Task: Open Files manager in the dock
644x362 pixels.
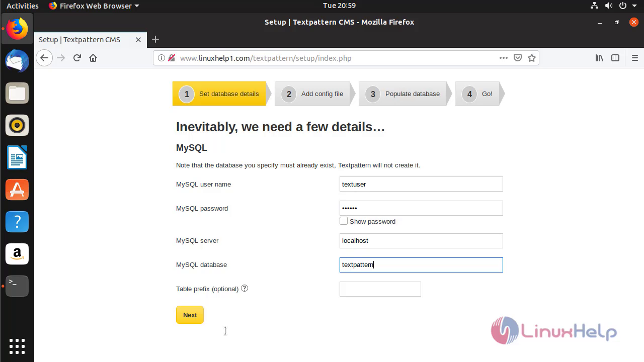Action: coord(17,93)
